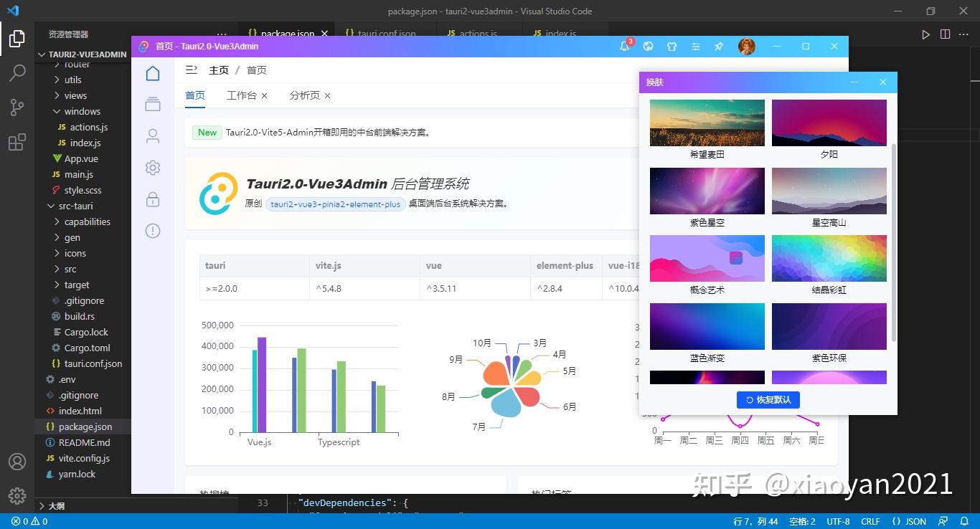Select the 夕阳 theme thumbnail
This screenshot has height=529, width=980.
coord(829,123)
